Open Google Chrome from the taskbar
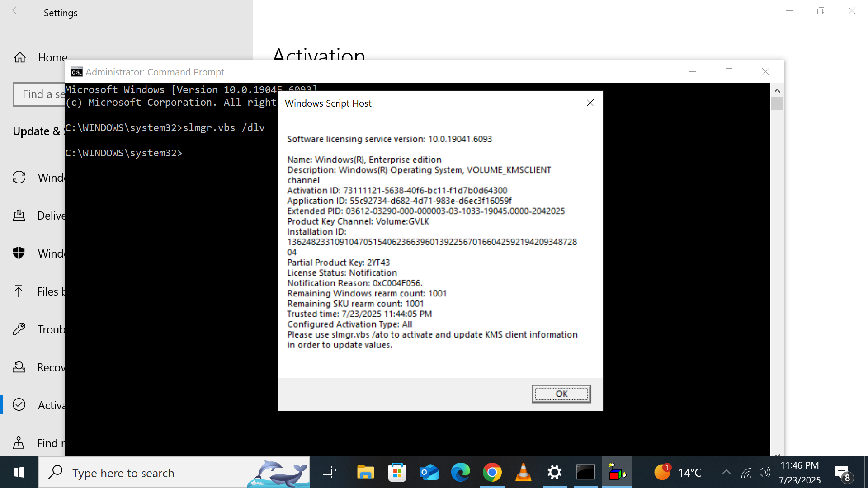Image resolution: width=868 pixels, height=488 pixels. click(492, 473)
